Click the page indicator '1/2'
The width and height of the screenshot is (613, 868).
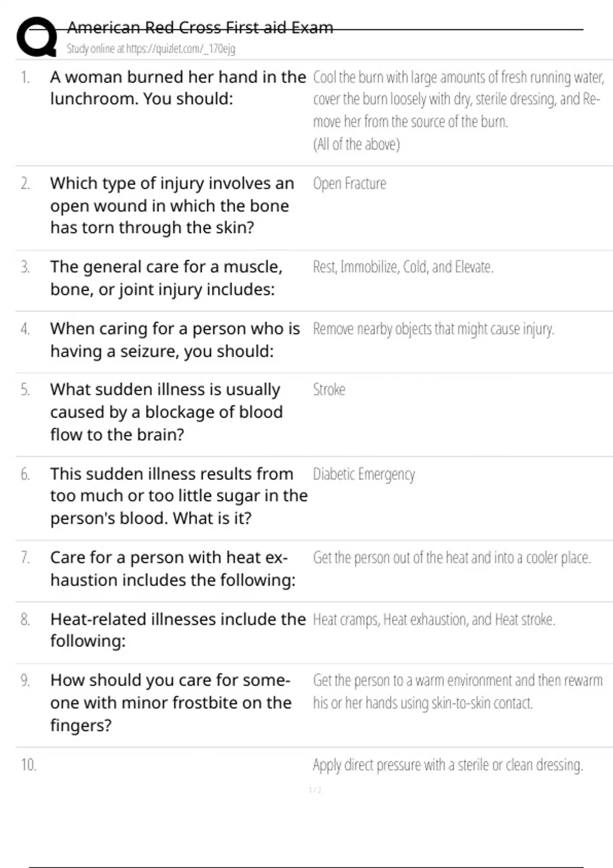pyautogui.click(x=315, y=790)
